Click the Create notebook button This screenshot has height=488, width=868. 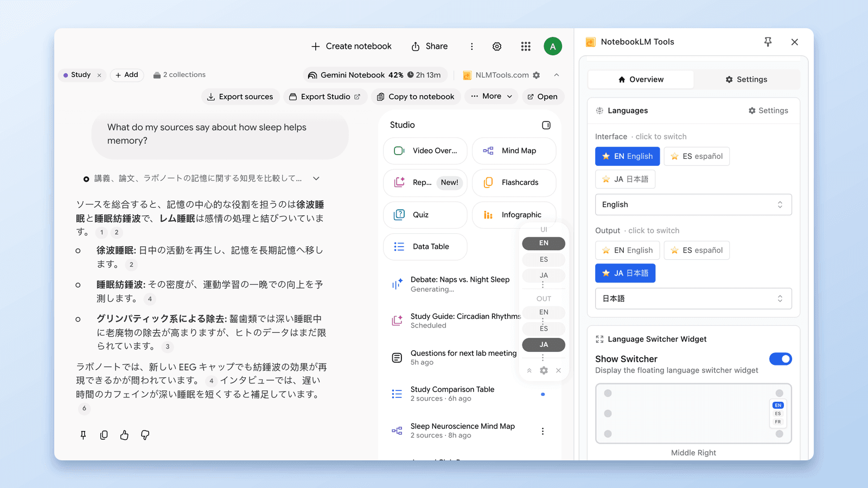pyautogui.click(x=351, y=47)
